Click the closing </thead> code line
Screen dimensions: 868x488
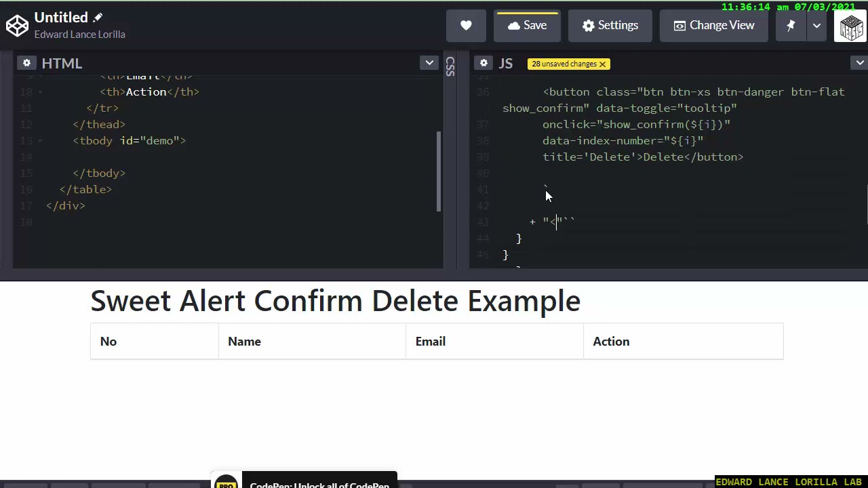99,124
